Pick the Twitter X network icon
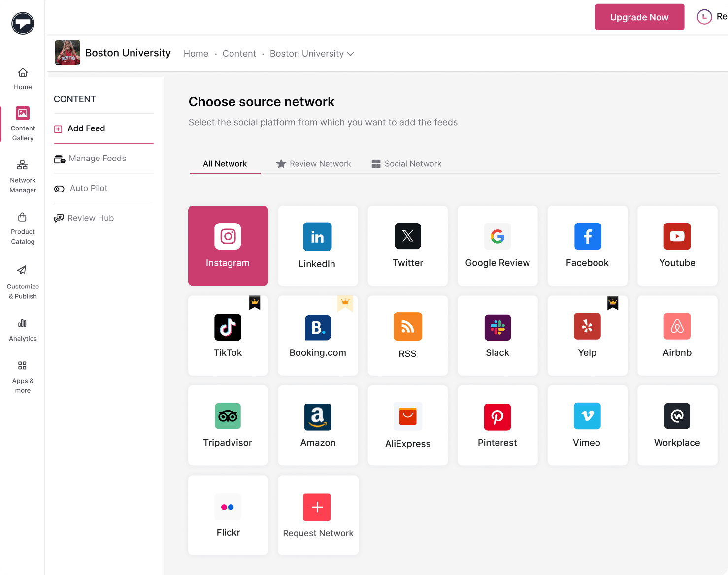This screenshot has width=728, height=575. (x=408, y=236)
